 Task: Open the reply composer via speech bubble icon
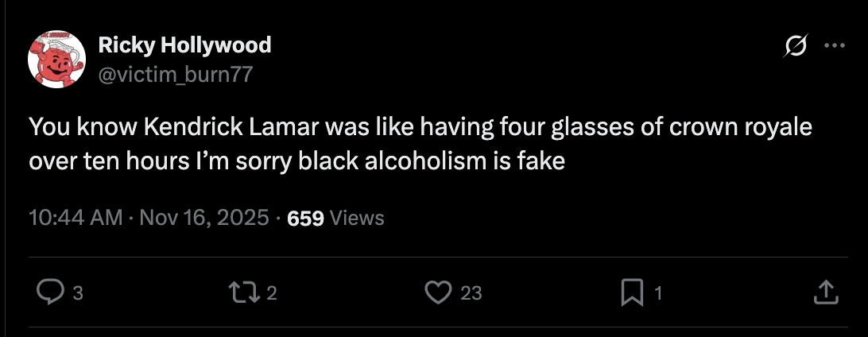click(x=51, y=293)
